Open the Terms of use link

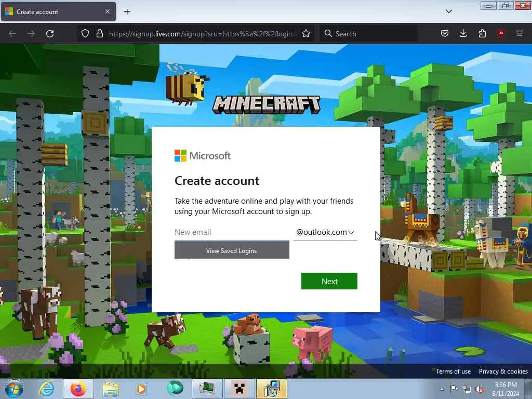pyautogui.click(x=453, y=371)
